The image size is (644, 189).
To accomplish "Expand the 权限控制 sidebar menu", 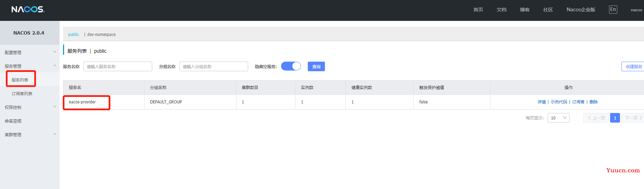I will point(29,107).
